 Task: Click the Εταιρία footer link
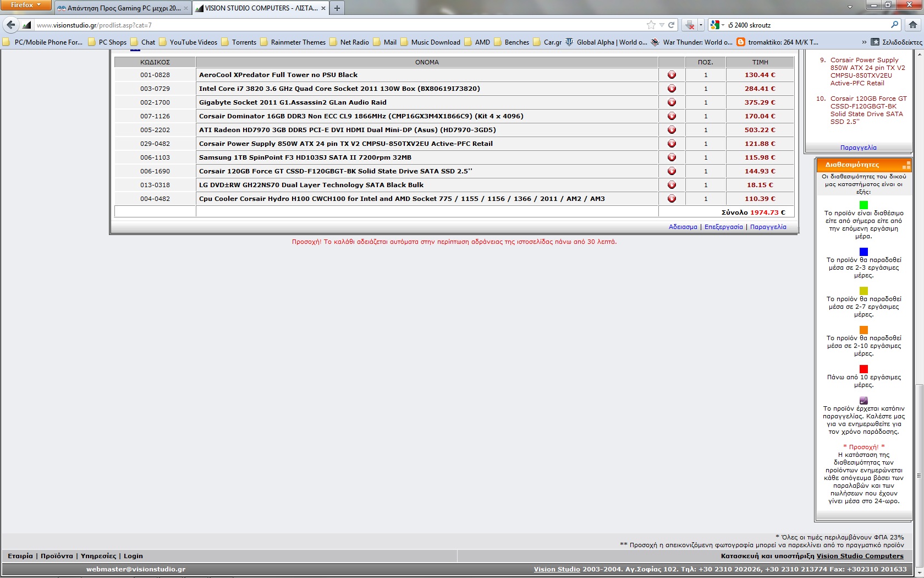coord(20,556)
